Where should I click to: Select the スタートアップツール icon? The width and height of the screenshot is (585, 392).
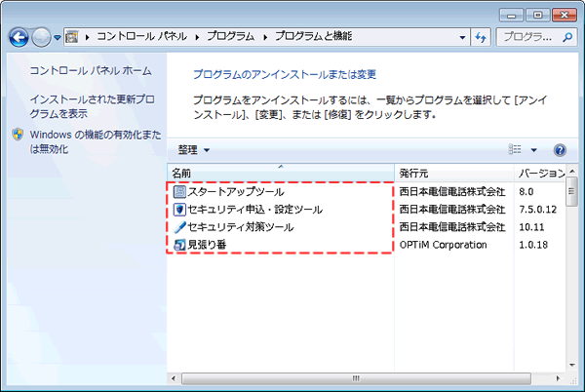click(x=179, y=192)
